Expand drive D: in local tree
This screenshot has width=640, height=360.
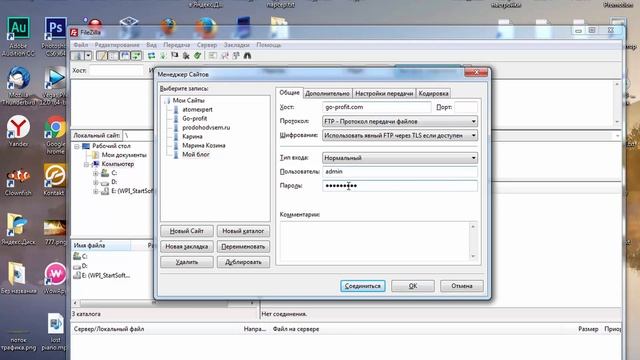point(96,182)
